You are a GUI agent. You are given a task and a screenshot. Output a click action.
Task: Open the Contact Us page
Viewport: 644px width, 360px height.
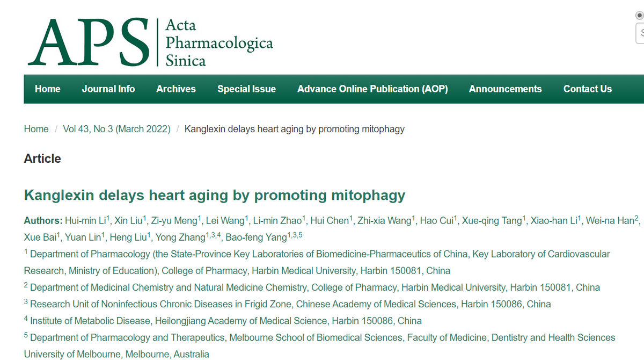(587, 89)
